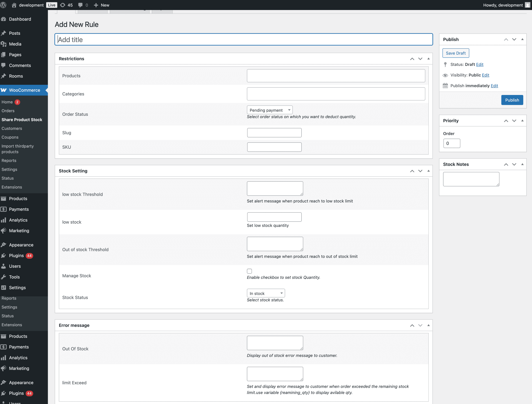Click the Add title input field
532x404 pixels.
(243, 39)
